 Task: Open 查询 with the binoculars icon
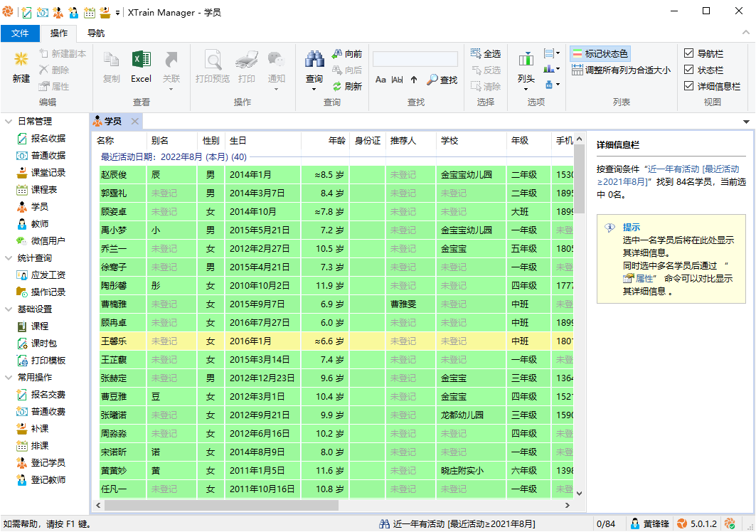click(x=314, y=59)
